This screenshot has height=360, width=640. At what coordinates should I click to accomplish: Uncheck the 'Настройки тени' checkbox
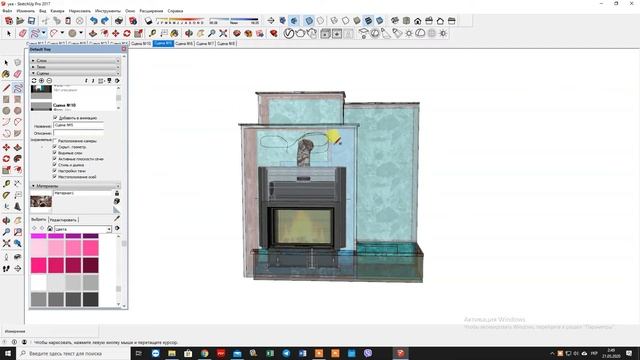pyautogui.click(x=55, y=171)
